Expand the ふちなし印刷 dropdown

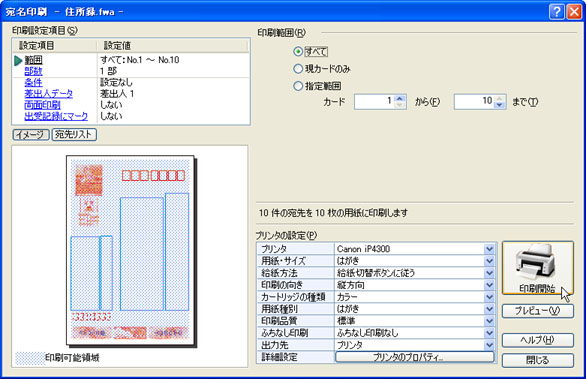[489, 333]
